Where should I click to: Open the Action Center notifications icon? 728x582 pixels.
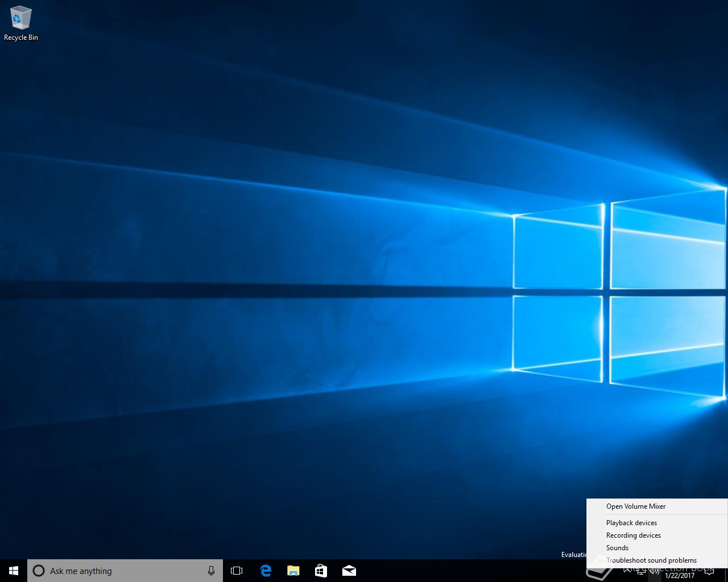[709, 571]
